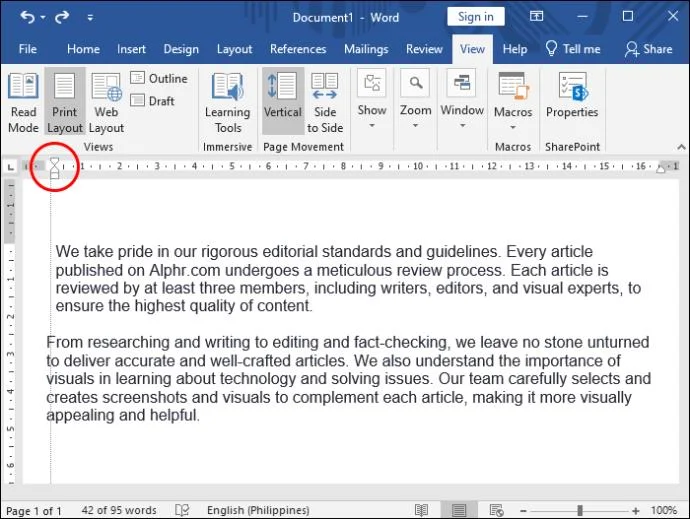This screenshot has width=690, height=519.
Task: Select Web Layout view
Action: (x=106, y=103)
